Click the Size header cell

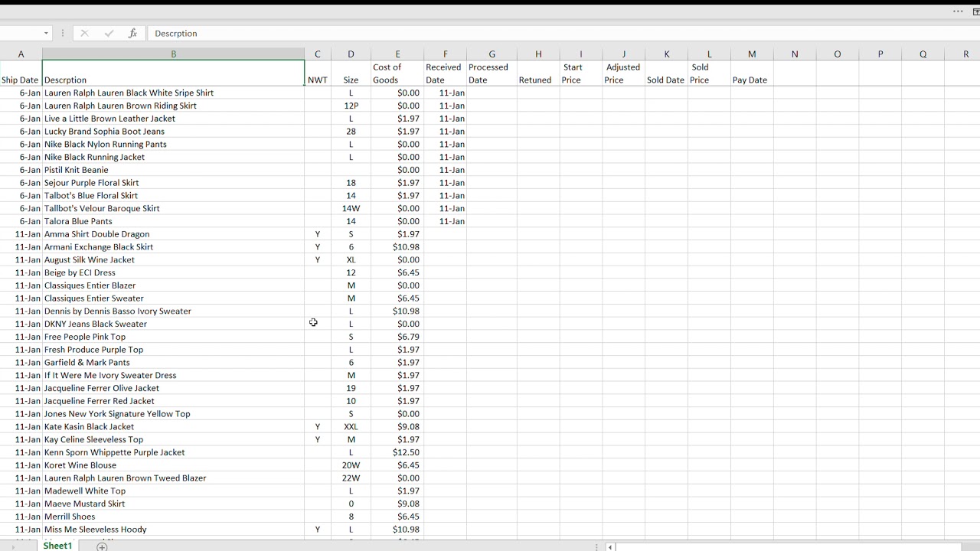point(351,73)
